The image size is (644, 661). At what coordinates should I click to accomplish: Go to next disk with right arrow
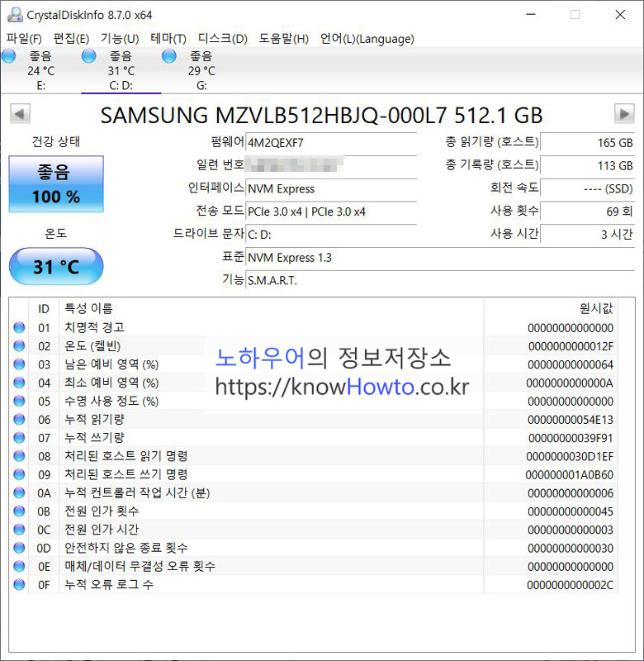[624, 114]
